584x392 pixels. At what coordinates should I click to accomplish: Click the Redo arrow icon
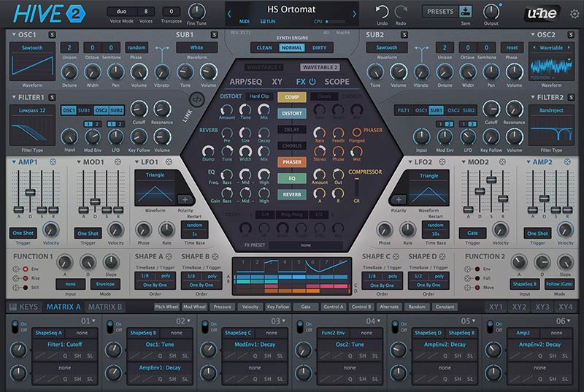401,12
